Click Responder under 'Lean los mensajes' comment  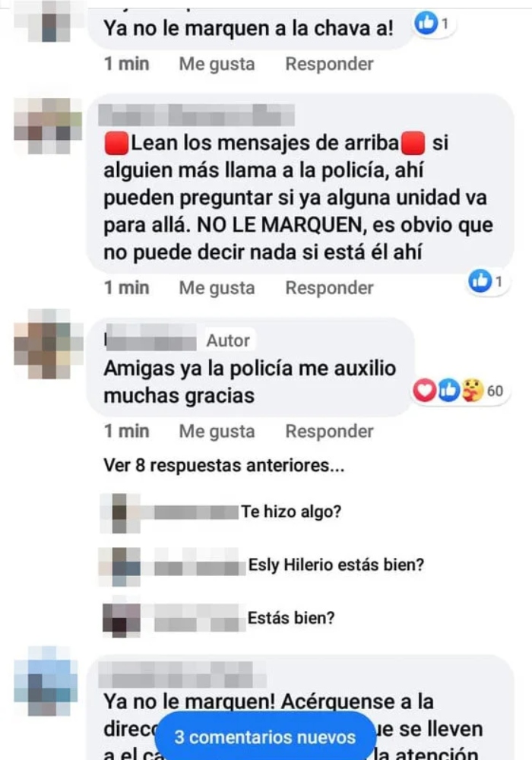click(329, 288)
